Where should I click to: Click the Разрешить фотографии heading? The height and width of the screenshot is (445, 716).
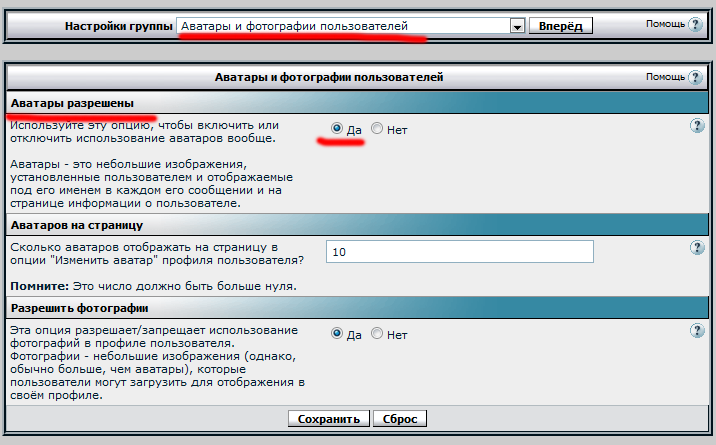(79, 308)
